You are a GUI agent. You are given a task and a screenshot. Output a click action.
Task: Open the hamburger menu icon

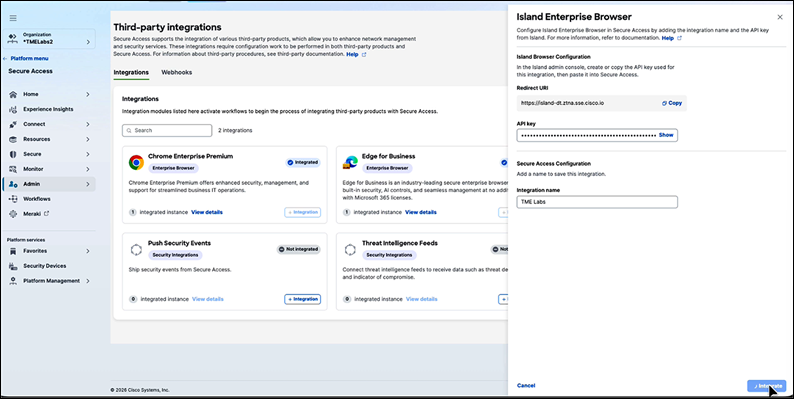[13, 18]
